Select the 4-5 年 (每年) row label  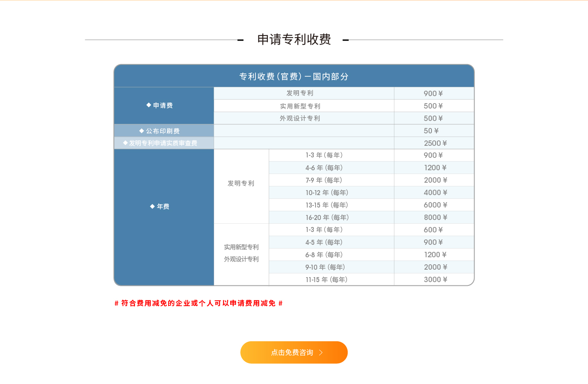coord(324,242)
